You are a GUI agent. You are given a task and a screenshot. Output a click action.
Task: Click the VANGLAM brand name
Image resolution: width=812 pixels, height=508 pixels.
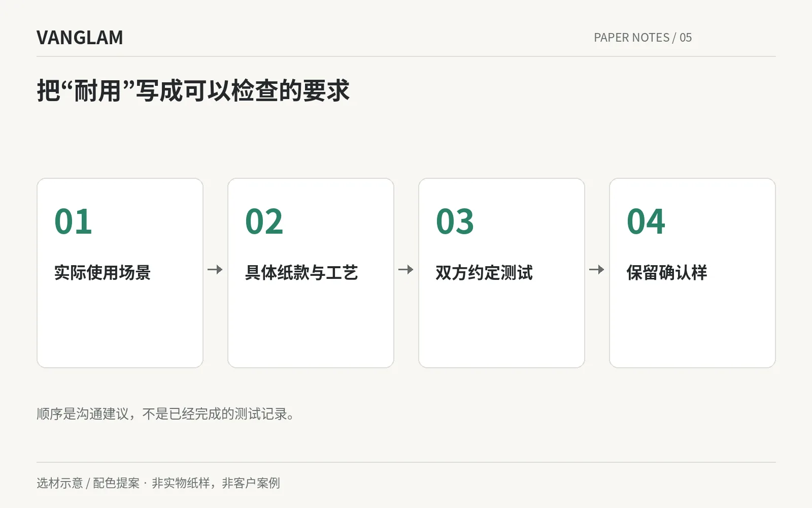(x=80, y=38)
